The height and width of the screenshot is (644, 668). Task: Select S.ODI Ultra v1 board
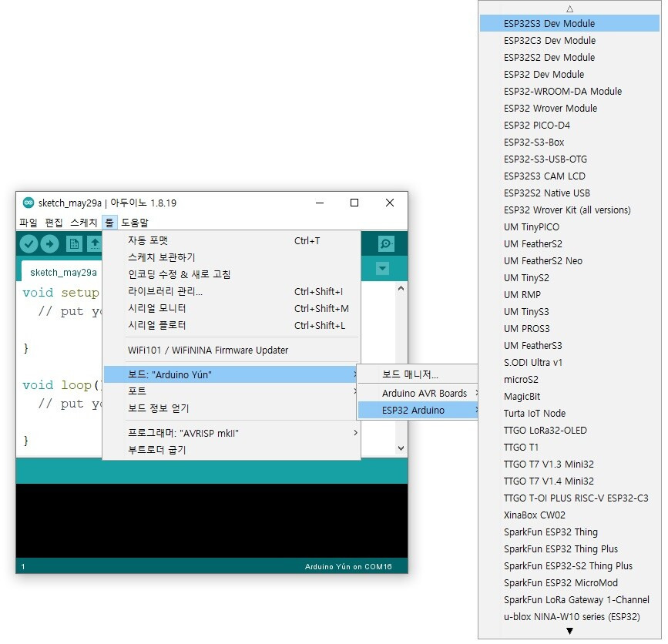point(569,363)
